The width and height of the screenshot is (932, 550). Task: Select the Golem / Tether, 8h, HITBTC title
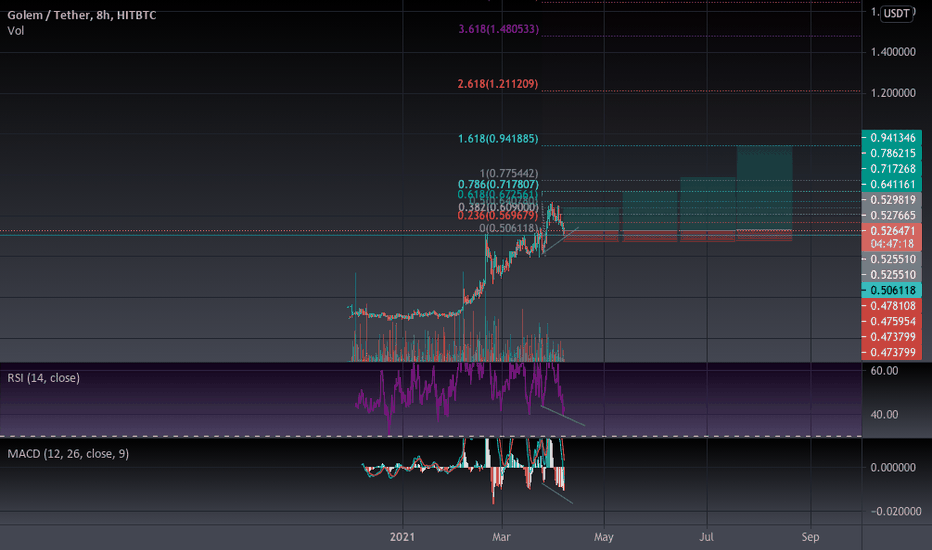[x=81, y=15]
